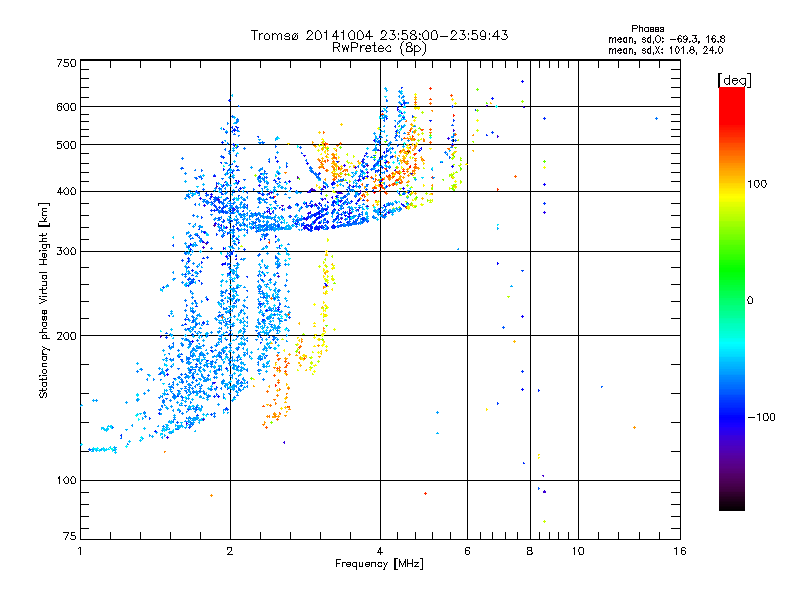
Task: Click the colorbar tick label '100'
Action: point(757,184)
